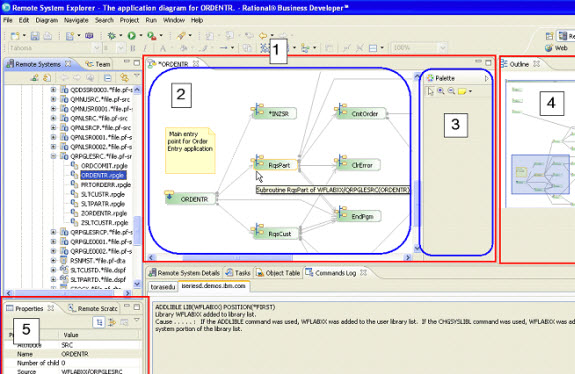Open the Palette note tool dropdown arrow
The height and width of the screenshot is (374, 575).
pos(470,91)
